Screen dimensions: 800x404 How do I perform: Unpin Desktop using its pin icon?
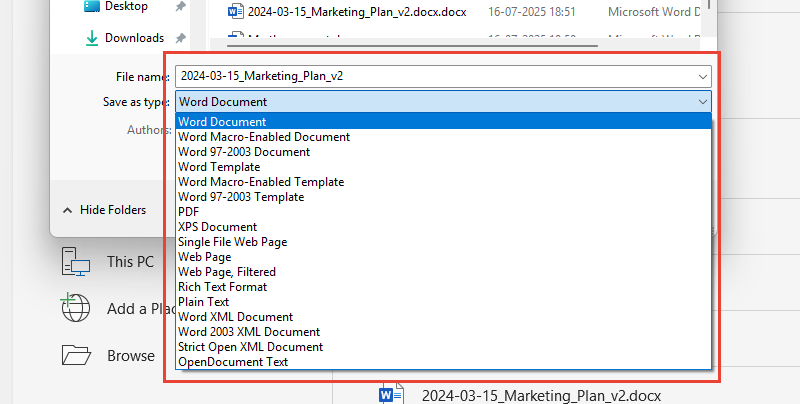180,7
